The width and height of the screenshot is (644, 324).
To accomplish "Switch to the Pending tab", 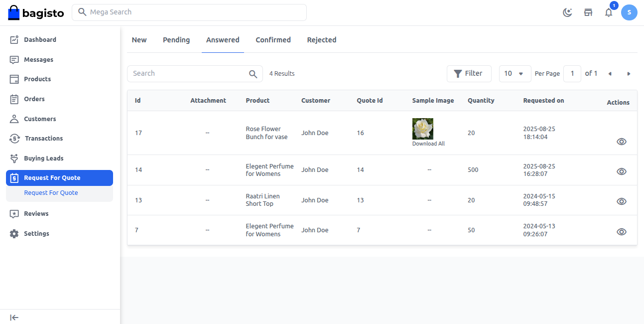I will point(176,40).
